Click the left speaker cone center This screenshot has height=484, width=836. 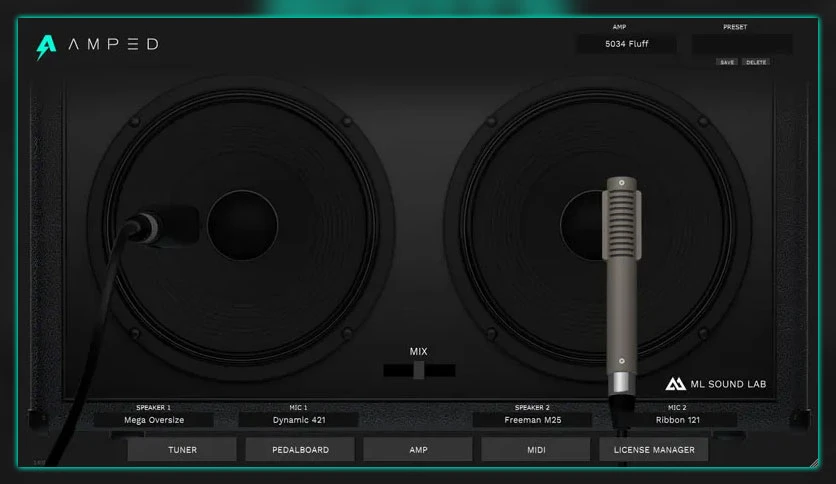click(243, 225)
